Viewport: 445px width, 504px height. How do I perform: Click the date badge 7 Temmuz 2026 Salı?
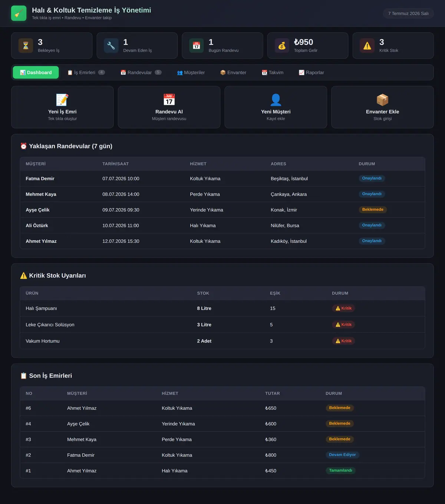point(408,13)
